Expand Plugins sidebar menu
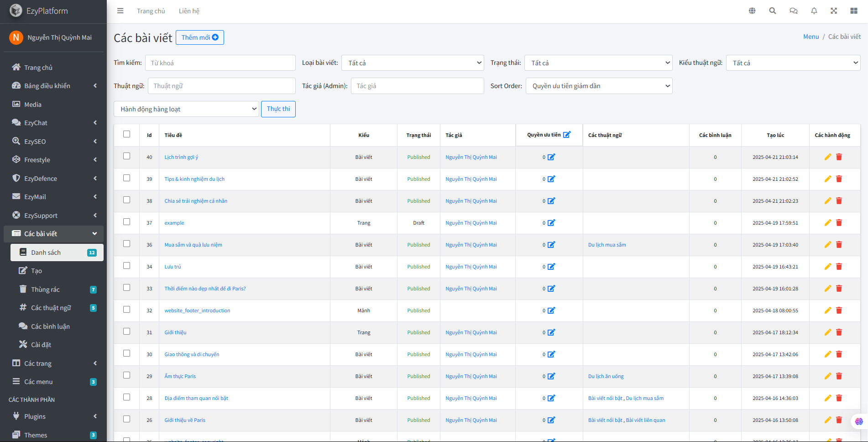Image resolution: width=868 pixels, height=442 pixels. [x=53, y=416]
